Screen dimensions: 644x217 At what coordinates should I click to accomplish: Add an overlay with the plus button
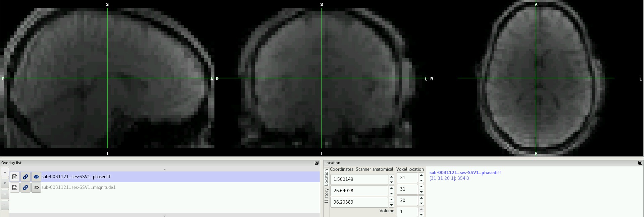coord(5,194)
